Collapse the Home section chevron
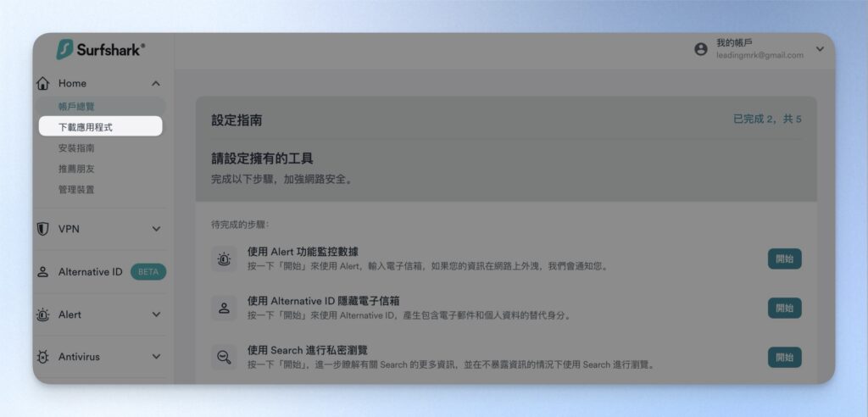Viewport: 868px width, 417px height. tap(156, 84)
